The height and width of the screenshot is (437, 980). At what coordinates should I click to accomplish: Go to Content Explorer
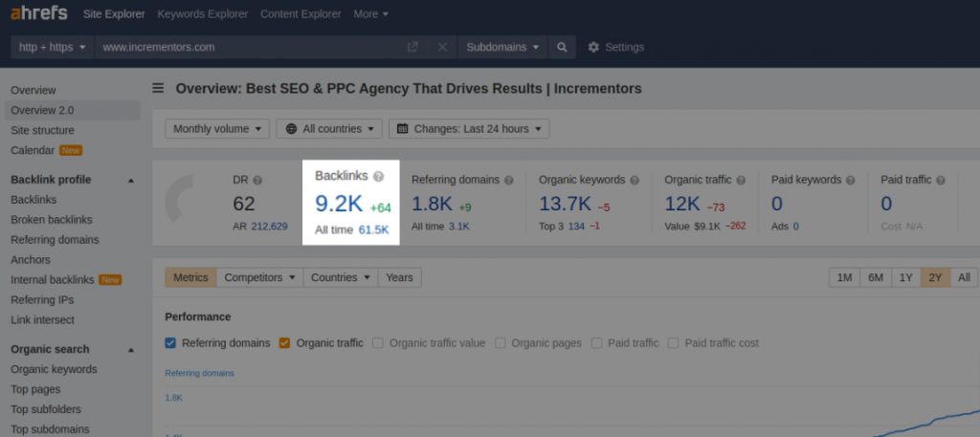[301, 13]
